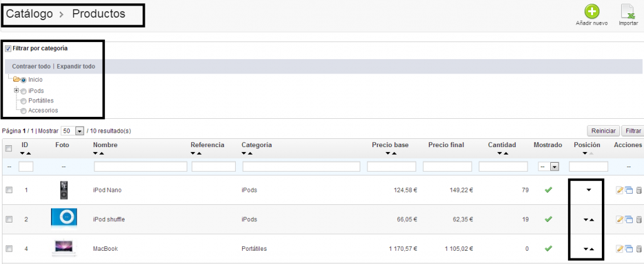Toggle displayed status checkmark for MacBook

point(548,249)
